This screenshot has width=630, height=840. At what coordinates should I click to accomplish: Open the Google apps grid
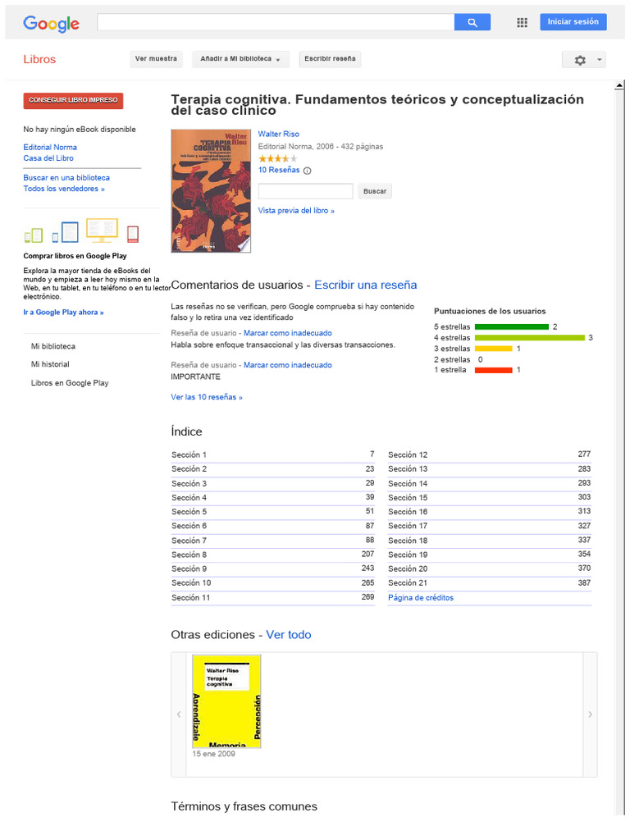522,22
